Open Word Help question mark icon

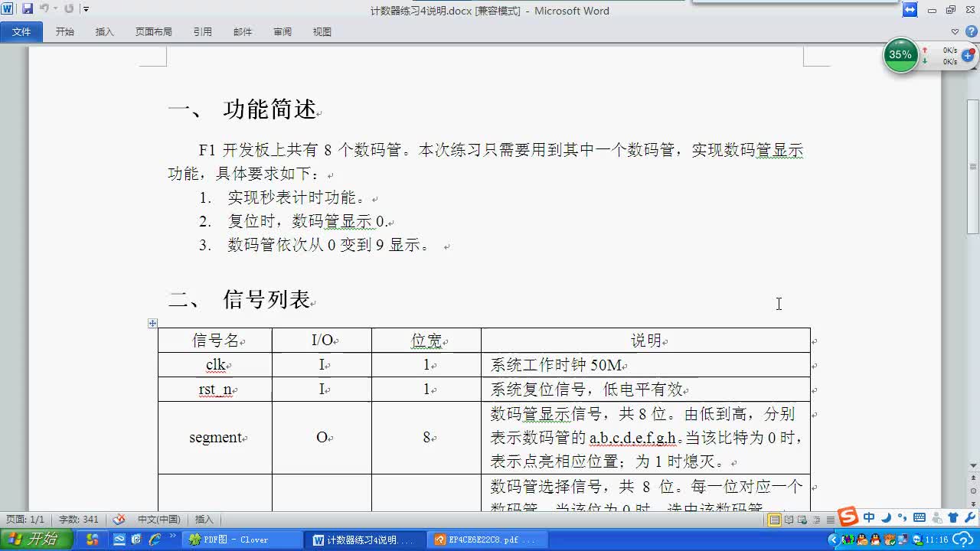970,31
